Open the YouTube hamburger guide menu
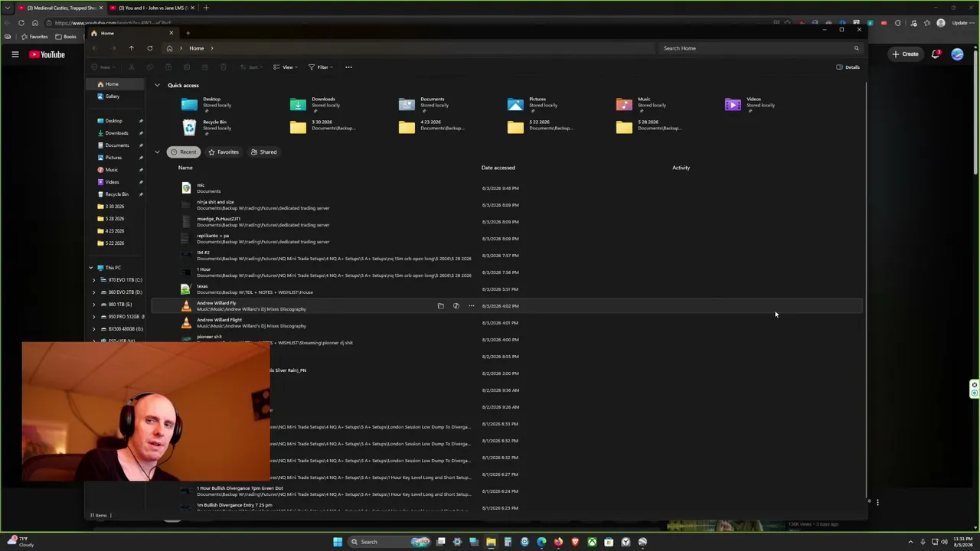 tap(15, 54)
